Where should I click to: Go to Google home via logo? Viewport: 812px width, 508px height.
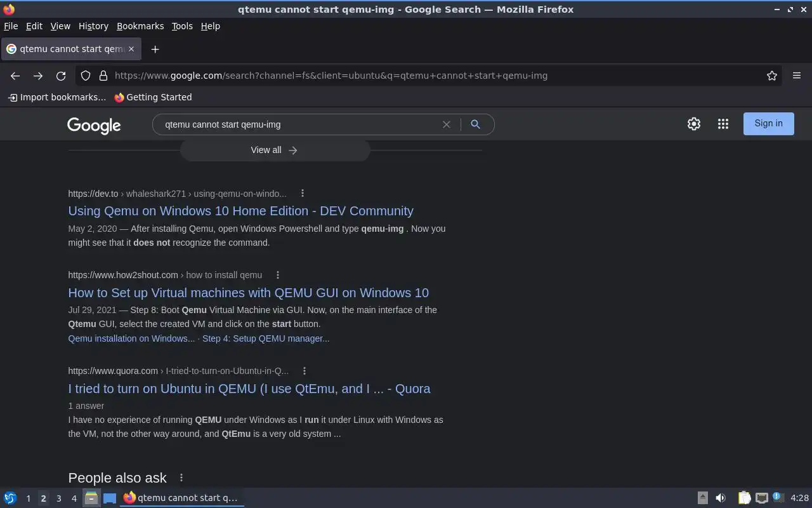[94, 126]
